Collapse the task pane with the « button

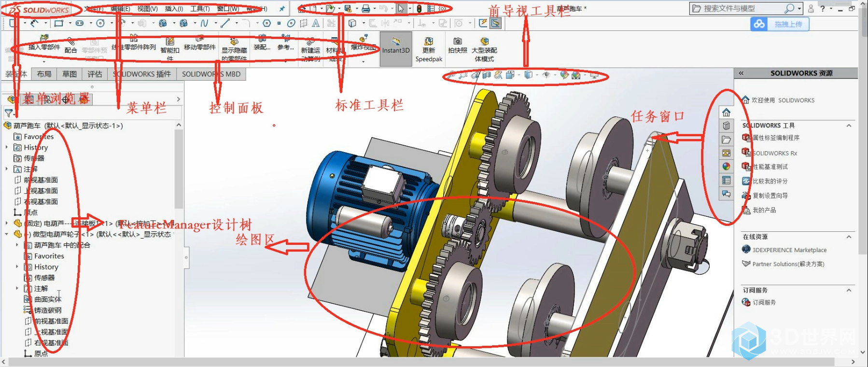[741, 73]
